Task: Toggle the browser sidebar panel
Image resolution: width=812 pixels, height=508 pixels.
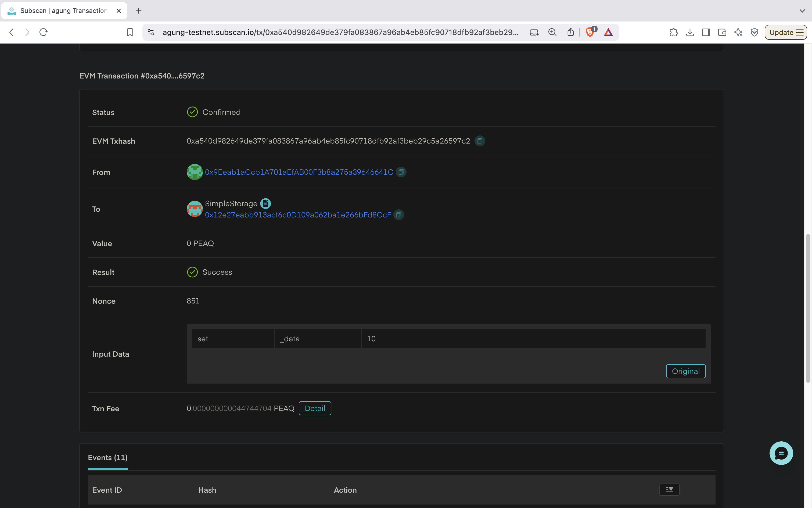Action: (706, 32)
